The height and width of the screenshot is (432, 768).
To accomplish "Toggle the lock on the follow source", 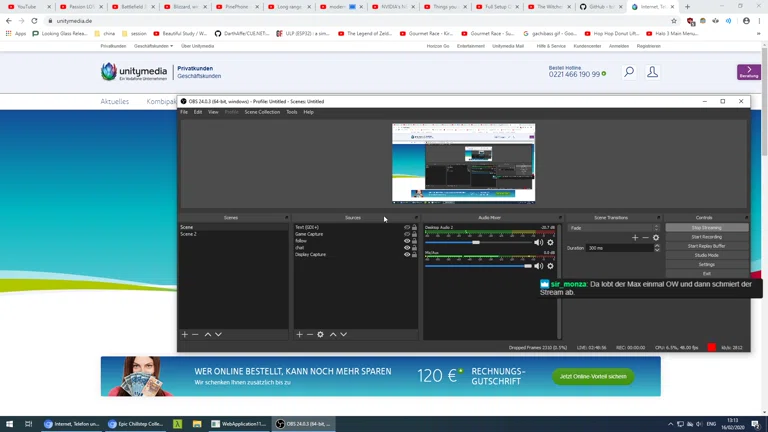I will coord(414,241).
